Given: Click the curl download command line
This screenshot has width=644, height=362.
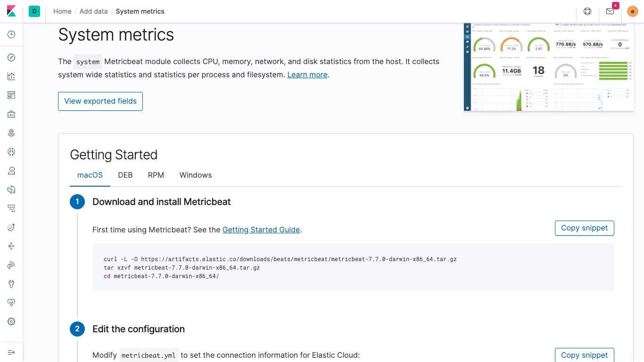Looking at the screenshot, I should [x=280, y=259].
